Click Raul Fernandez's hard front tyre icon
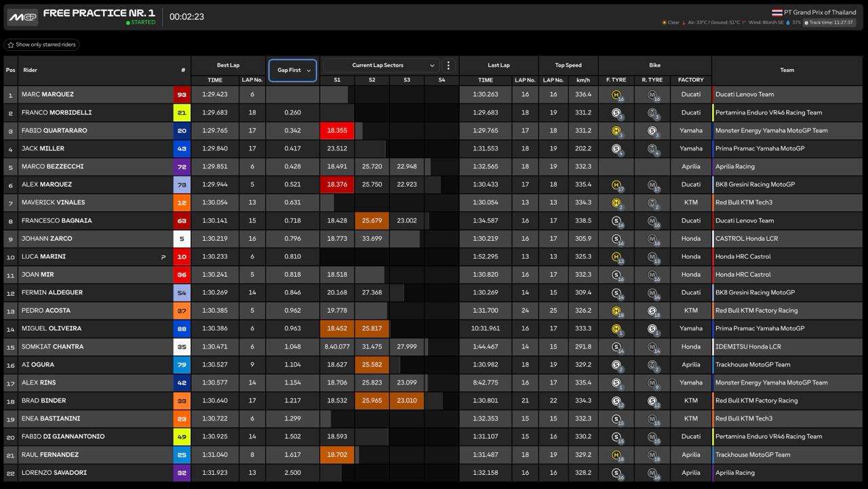868x489 pixels. (616, 455)
